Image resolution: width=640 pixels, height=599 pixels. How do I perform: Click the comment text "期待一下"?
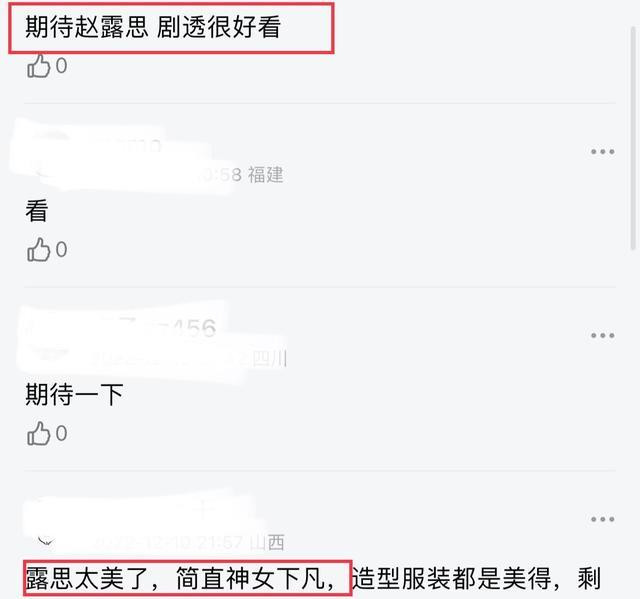pyautogui.click(x=74, y=395)
